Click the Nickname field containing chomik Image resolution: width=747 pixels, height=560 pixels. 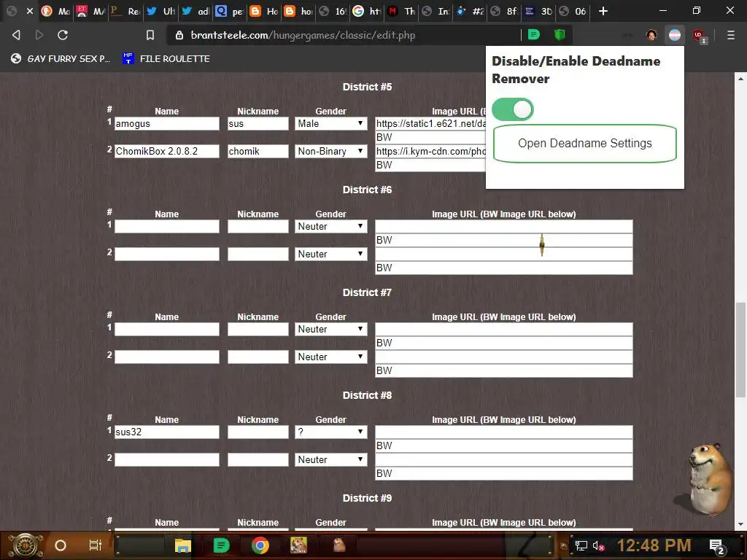tap(258, 152)
